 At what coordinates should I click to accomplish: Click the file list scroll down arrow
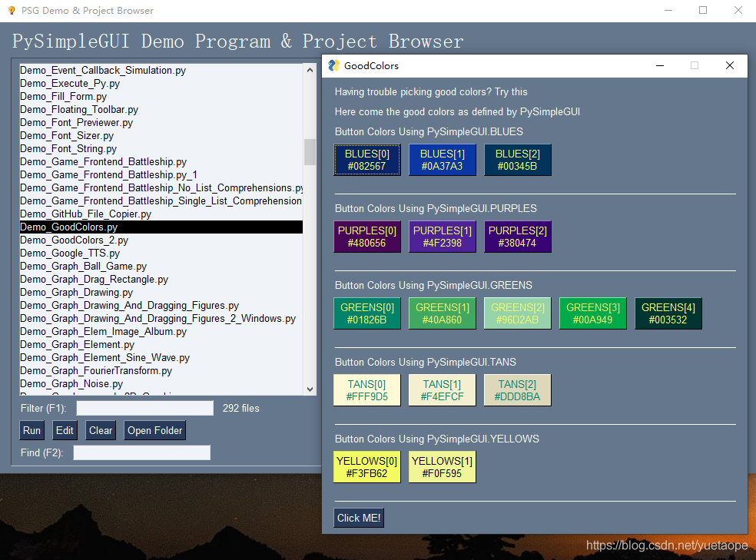pyautogui.click(x=310, y=389)
